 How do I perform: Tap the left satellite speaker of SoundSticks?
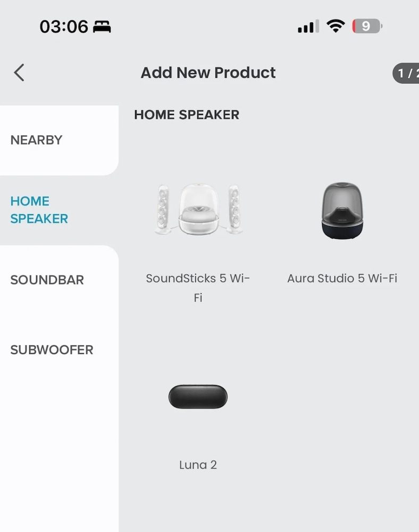coord(163,209)
